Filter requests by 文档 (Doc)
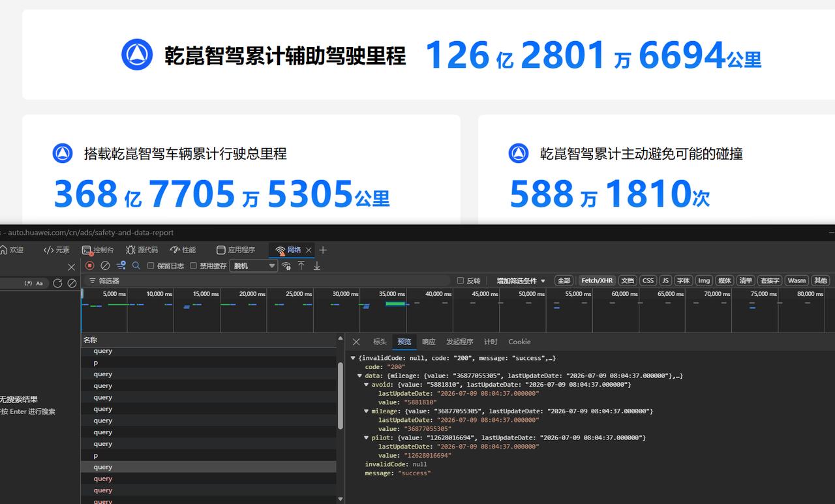The height and width of the screenshot is (504, 835). (x=628, y=280)
